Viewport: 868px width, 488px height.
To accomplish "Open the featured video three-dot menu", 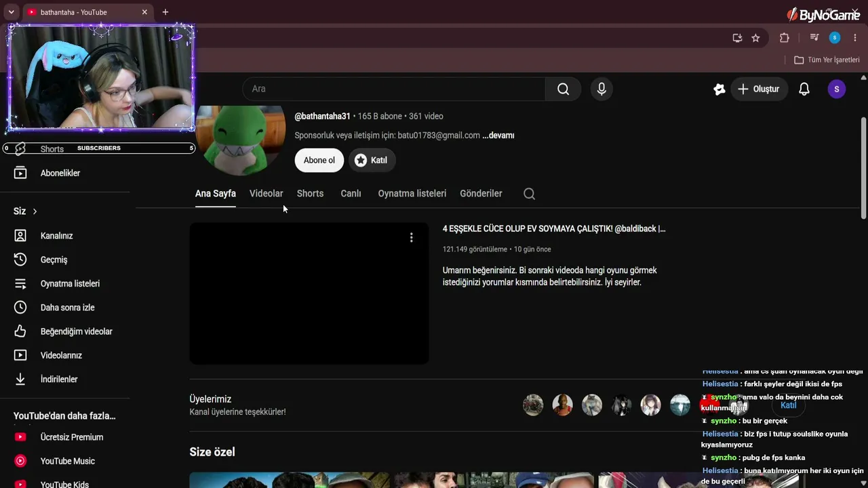I will pyautogui.click(x=411, y=237).
